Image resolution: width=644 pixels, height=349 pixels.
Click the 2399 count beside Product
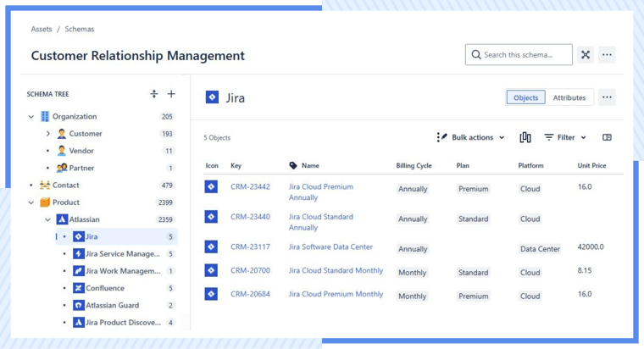(165, 202)
